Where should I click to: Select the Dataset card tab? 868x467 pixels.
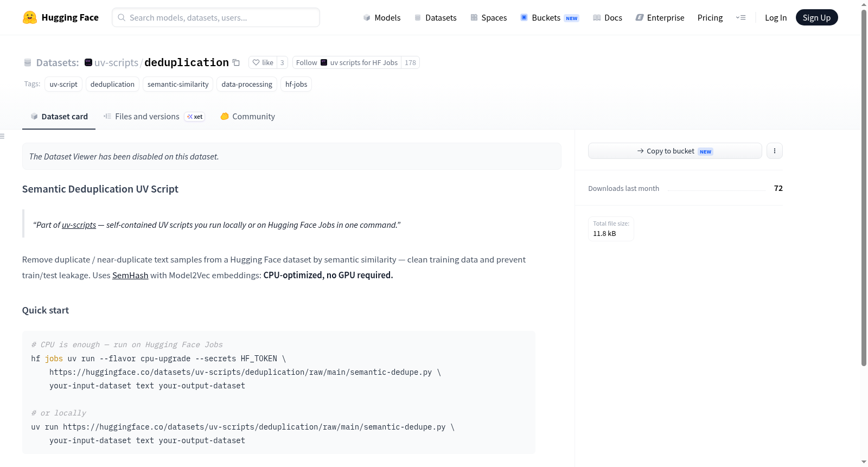pyautogui.click(x=59, y=117)
